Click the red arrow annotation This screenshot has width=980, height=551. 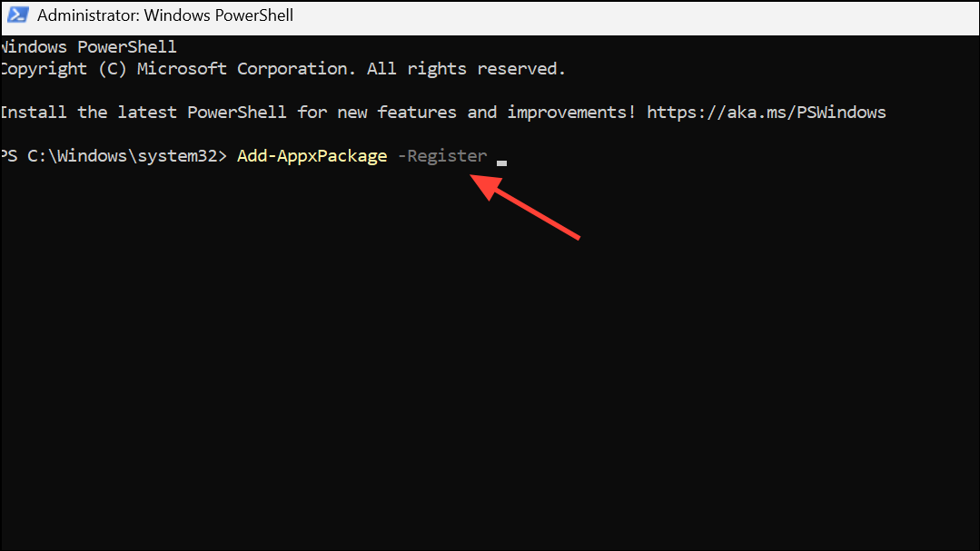531,207
